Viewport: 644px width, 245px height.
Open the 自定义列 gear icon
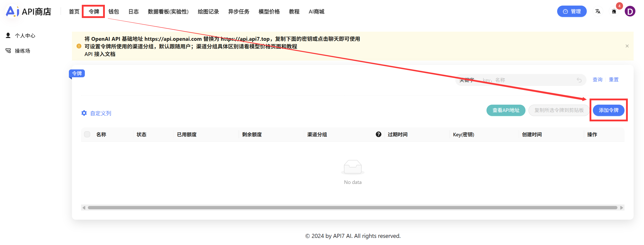[x=84, y=113]
